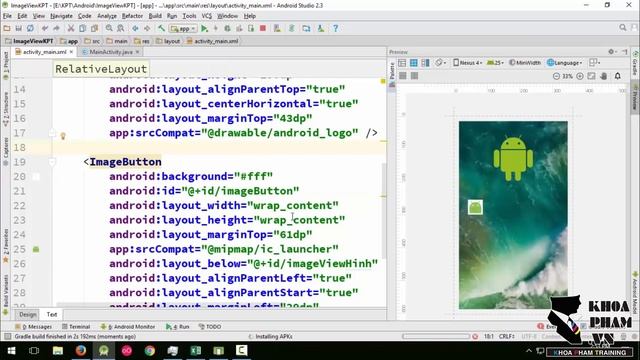Zoom in the layout preview
The image size is (640, 360).
tap(580, 76)
